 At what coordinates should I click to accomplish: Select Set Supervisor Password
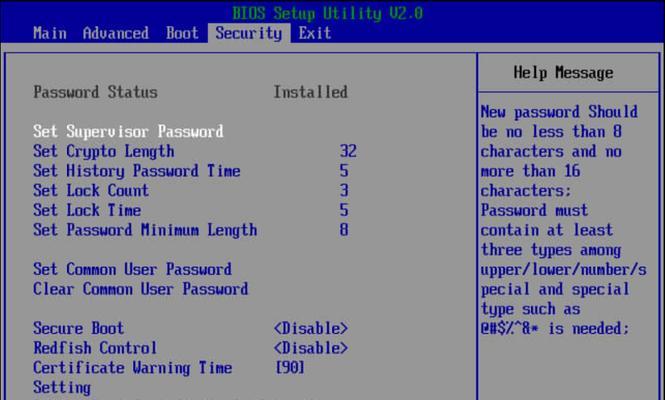[128, 131]
